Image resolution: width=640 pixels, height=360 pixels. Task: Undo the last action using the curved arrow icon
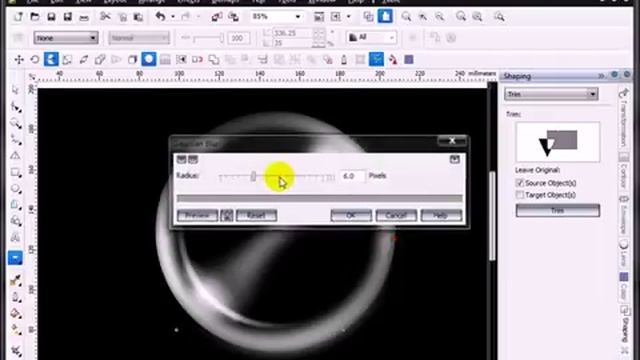160,17
